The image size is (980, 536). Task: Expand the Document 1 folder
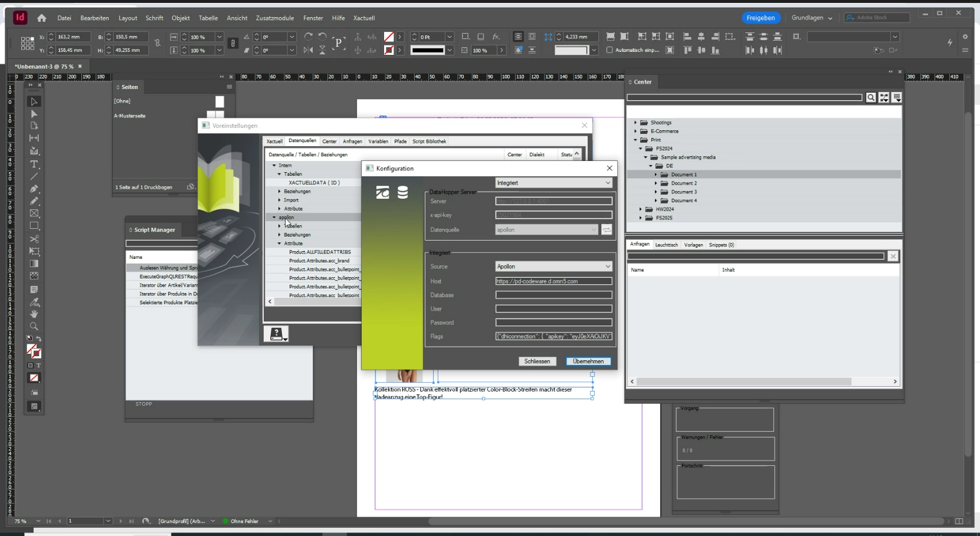pos(655,175)
